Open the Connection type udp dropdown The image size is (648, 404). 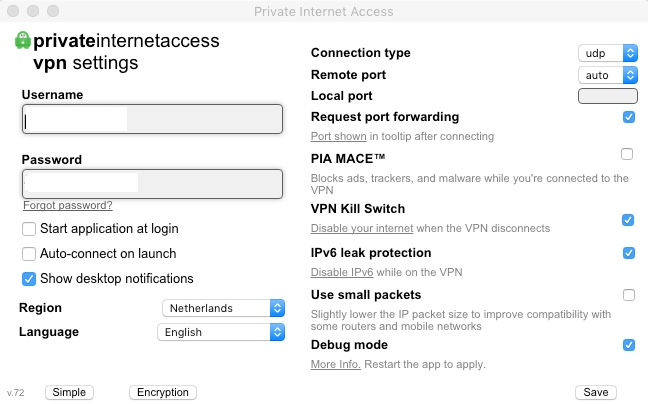608,53
